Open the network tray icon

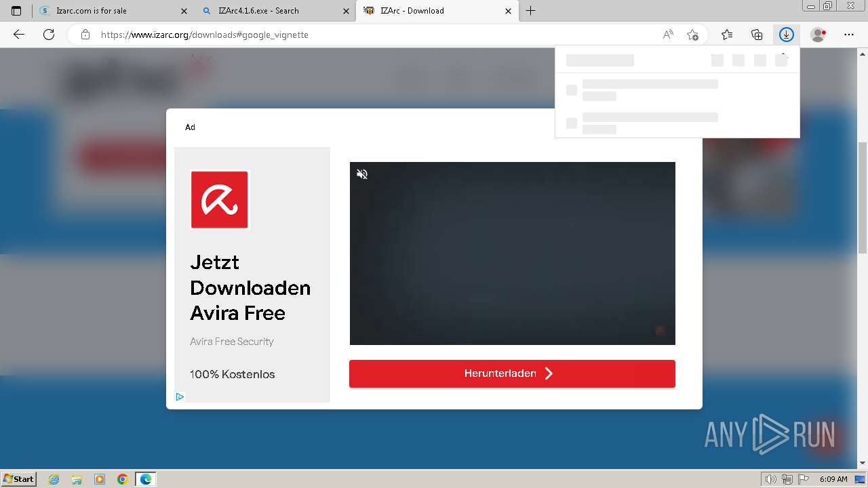pyautogui.click(x=787, y=479)
